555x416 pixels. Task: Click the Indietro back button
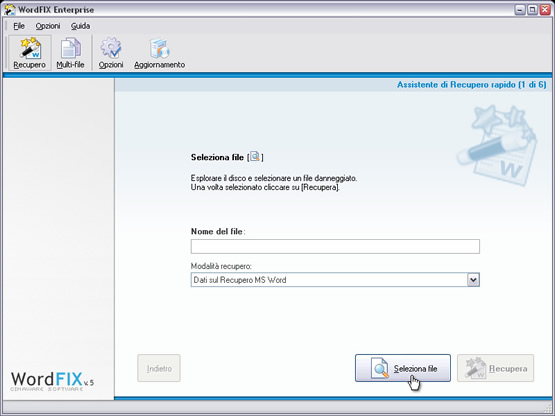point(159,368)
